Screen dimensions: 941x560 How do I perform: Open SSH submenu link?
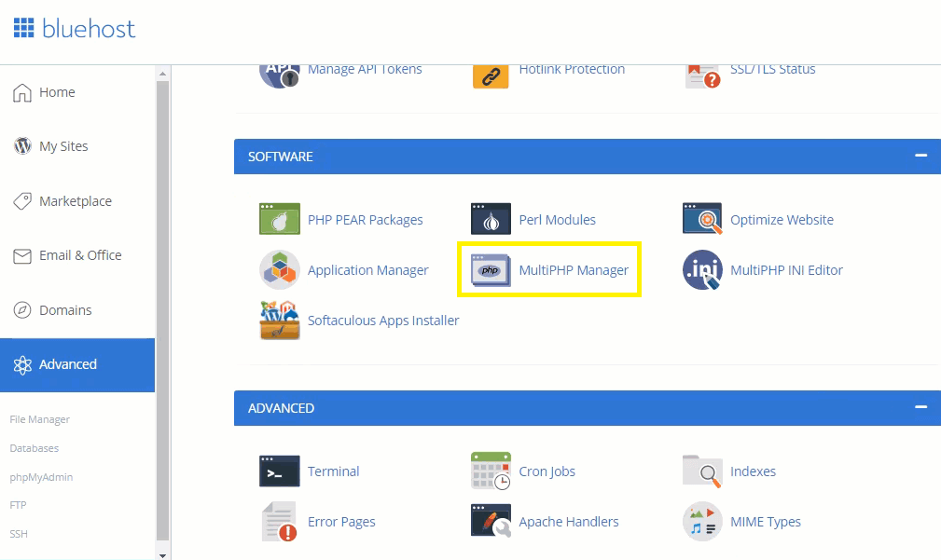click(x=19, y=534)
